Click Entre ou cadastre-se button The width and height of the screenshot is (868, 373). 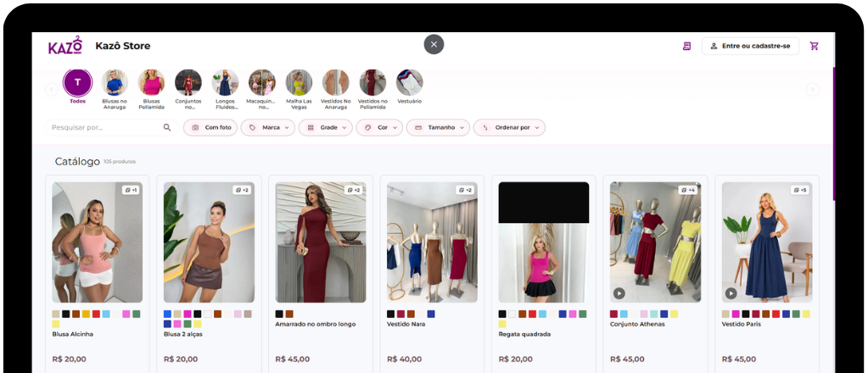[750, 46]
